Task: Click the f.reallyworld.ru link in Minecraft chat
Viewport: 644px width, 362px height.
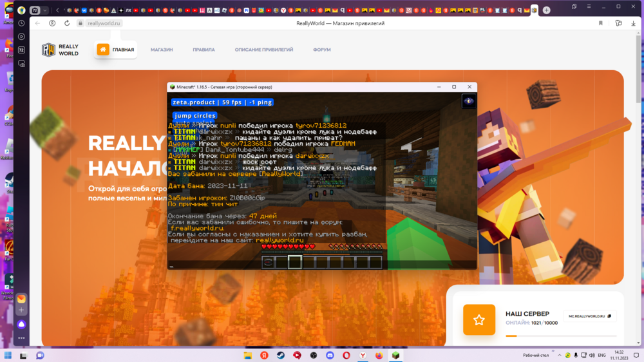Action: click(197, 228)
